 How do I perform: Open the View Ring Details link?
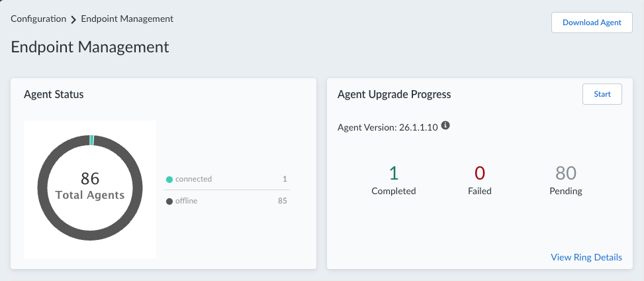tap(586, 258)
